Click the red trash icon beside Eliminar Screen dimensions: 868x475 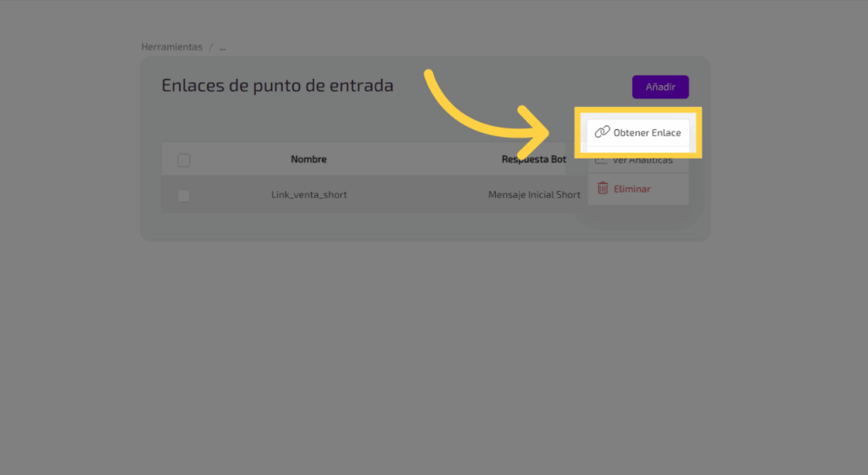pyautogui.click(x=602, y=188)
